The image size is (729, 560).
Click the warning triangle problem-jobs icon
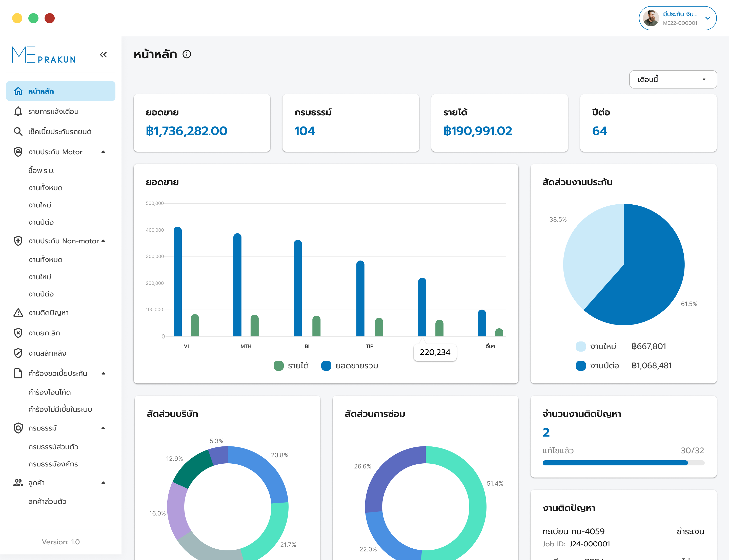tap(18, 313)
